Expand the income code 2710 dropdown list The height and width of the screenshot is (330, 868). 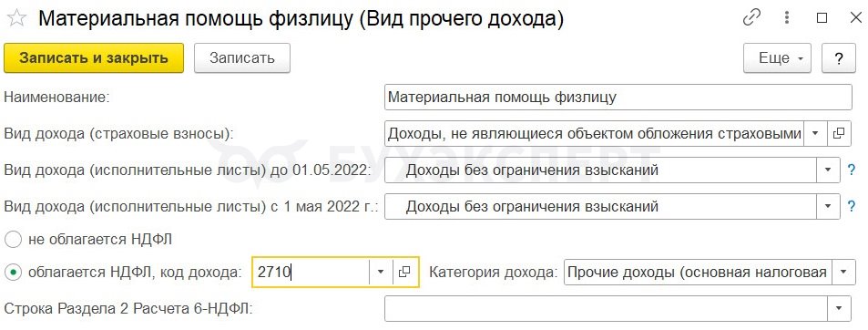coord(381,272)
